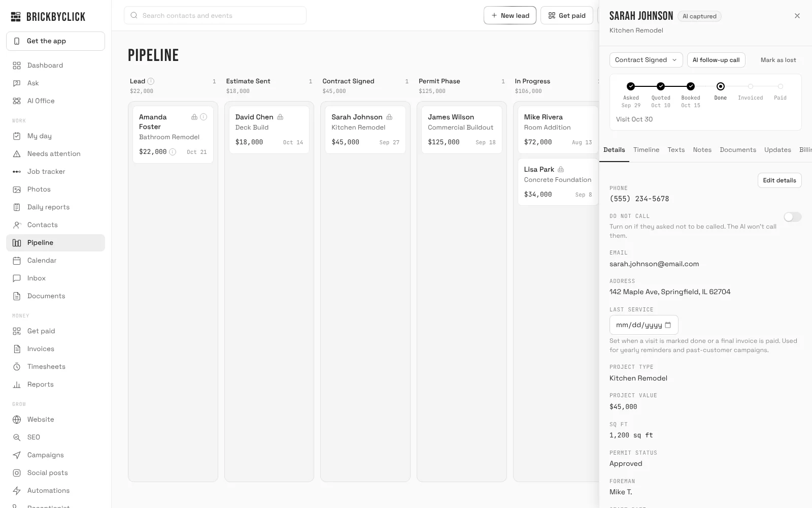Switch to the Updates tab
812x508 pixels.
tap(777, 150)
